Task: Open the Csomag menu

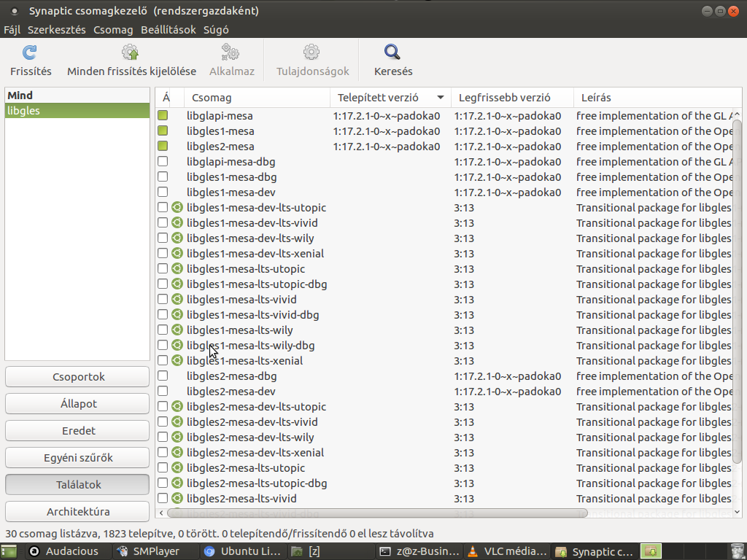Action: [113, 29]
